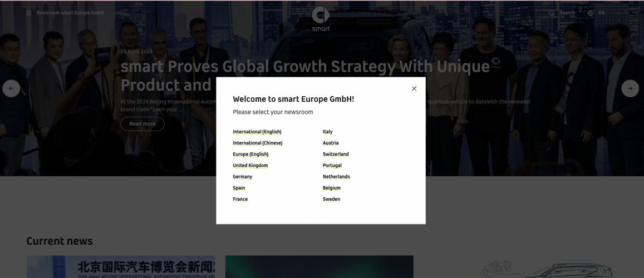The width and height of the screenshot is (644, 278).
Task: Go to next slide with right arrow
Action: click(x=630, y=88)
